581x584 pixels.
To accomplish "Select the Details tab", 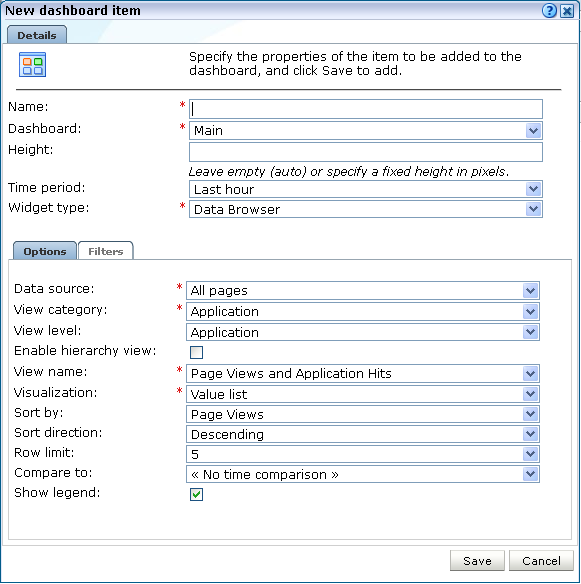I will pyautogui.click(x=37, y=35).
